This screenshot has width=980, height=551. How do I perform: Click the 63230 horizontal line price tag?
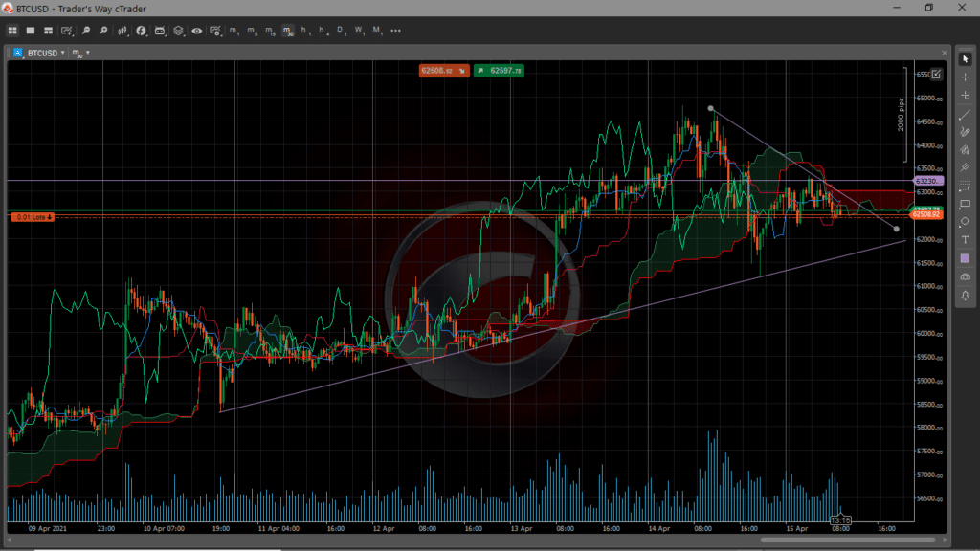[928, 181]
